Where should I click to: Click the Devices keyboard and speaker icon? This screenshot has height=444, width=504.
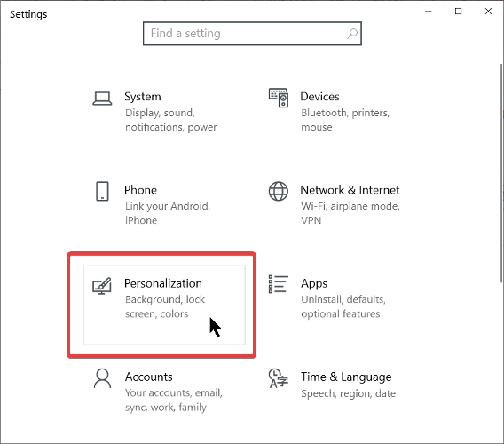(279, 98)
